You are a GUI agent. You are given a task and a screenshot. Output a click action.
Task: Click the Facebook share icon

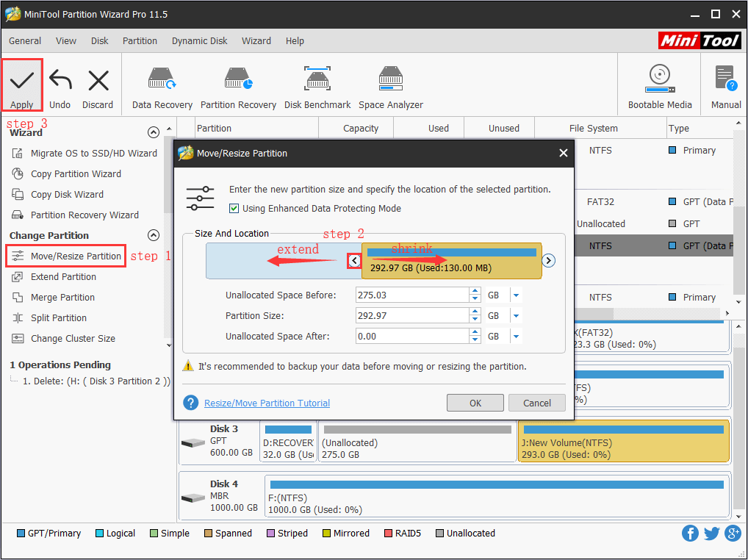(x=690, y=534)
